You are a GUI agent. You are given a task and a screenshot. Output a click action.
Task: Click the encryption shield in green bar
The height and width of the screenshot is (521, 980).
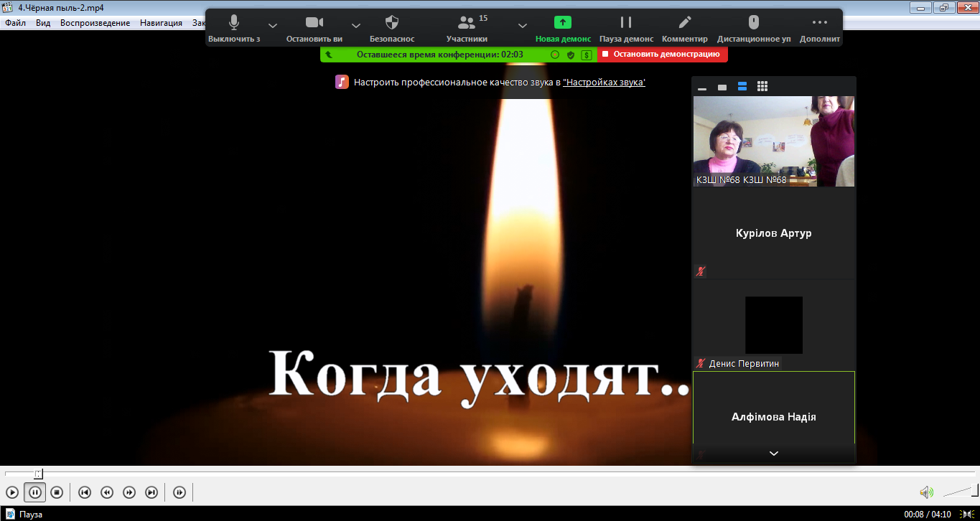(x=571, y=55)
